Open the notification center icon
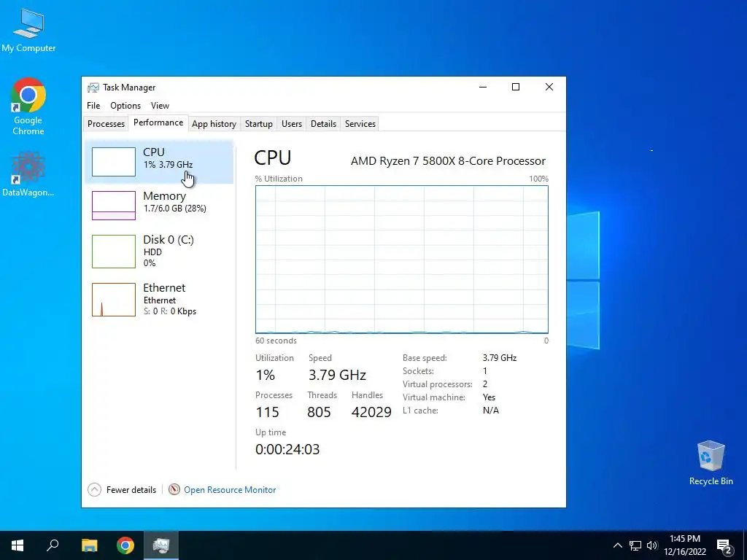 724,547
